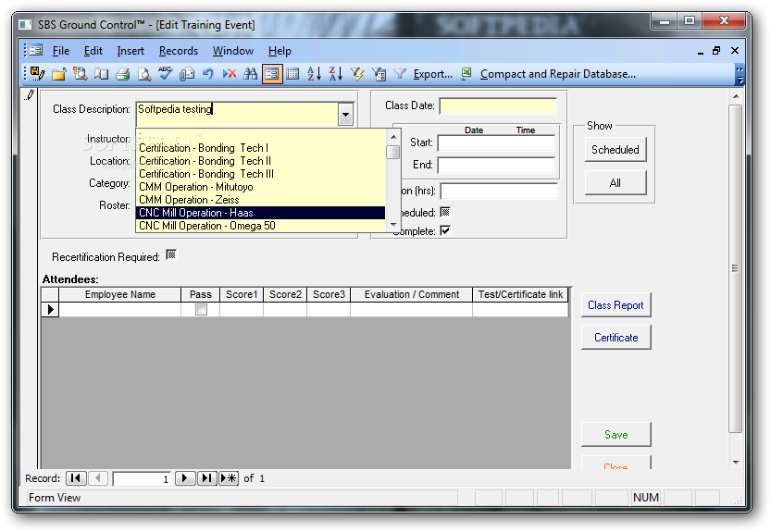Click the End date and time field
This screenshot has width=771, height=532.
pos(496,165)
